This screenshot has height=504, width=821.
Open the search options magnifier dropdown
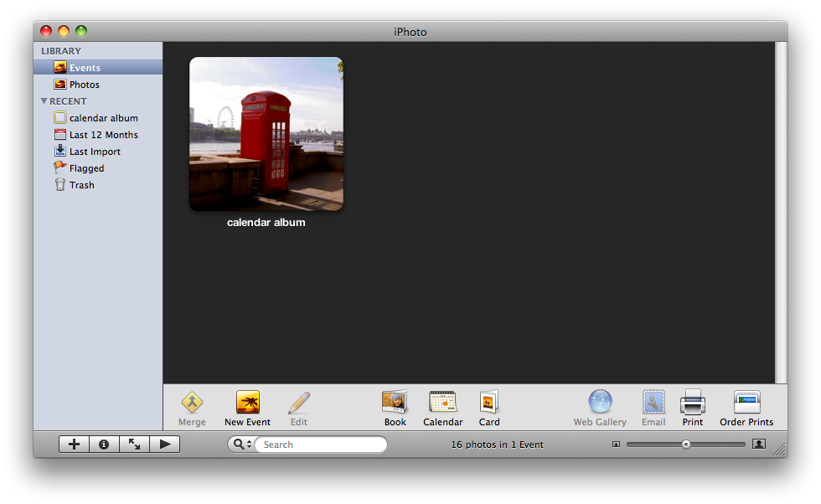pyautogui.click(x=241, y=445)
